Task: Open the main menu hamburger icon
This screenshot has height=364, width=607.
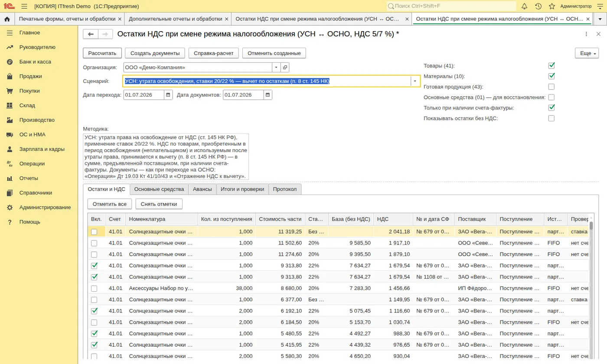Action: pyautogui.click(x=24, y=6)
